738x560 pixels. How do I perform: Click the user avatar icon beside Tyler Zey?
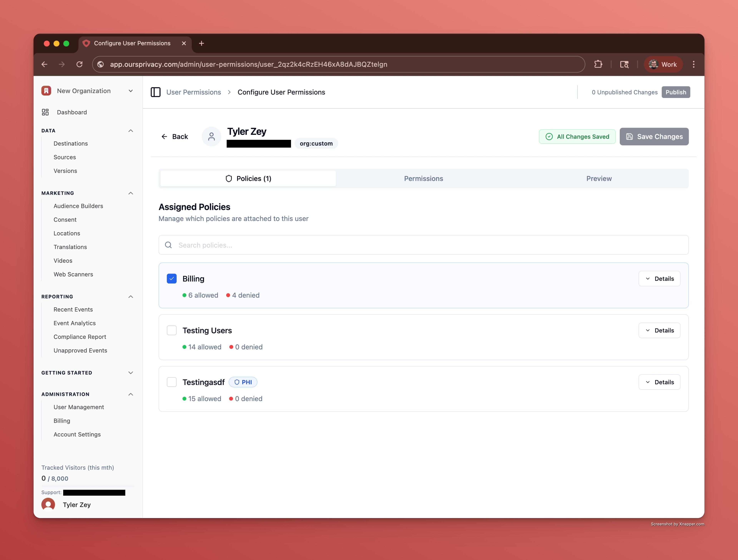point(211,136)
